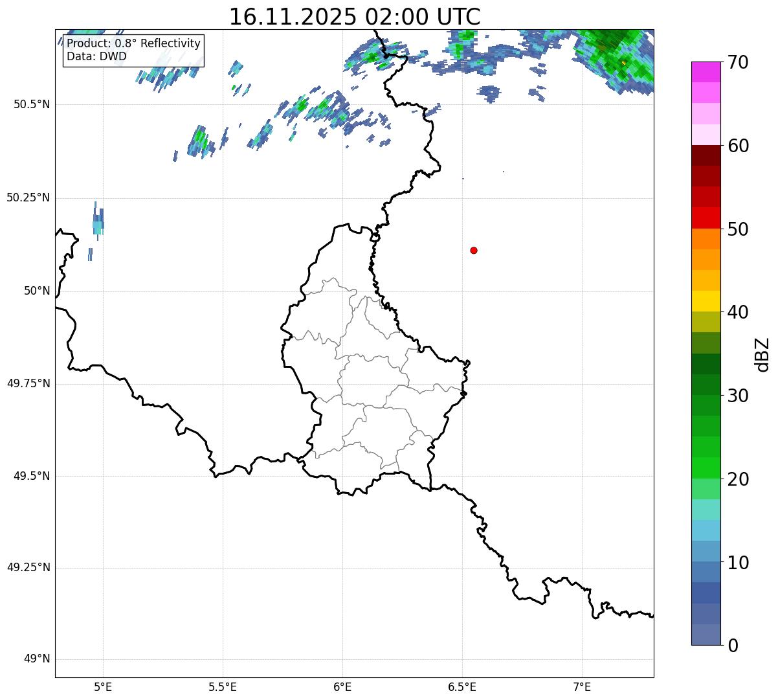
Task: Click the 49.75°N latitude label
Action: (x=28, y=383)
